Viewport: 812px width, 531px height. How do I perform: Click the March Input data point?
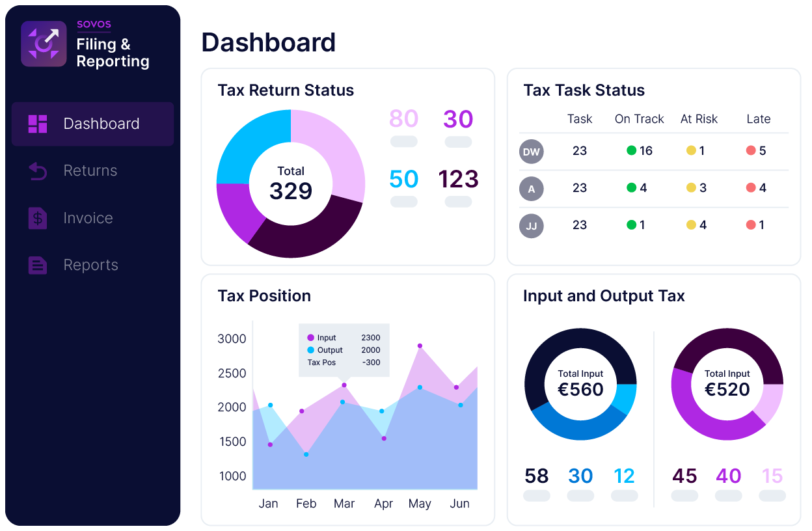344,385
